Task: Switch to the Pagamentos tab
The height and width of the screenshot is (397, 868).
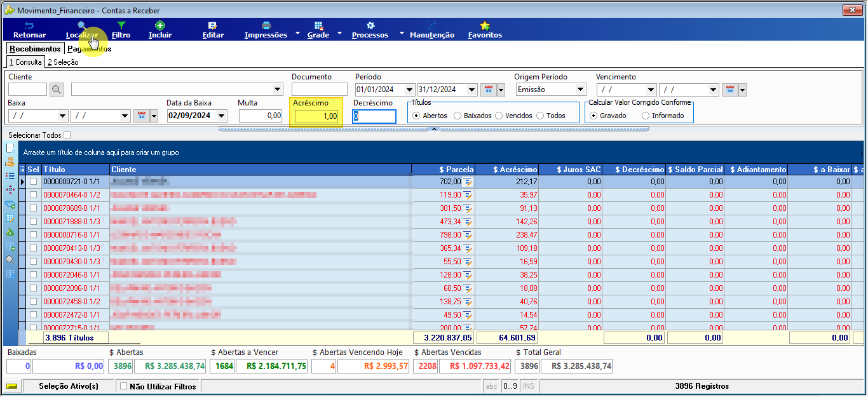Action: [x=89, y=49]
